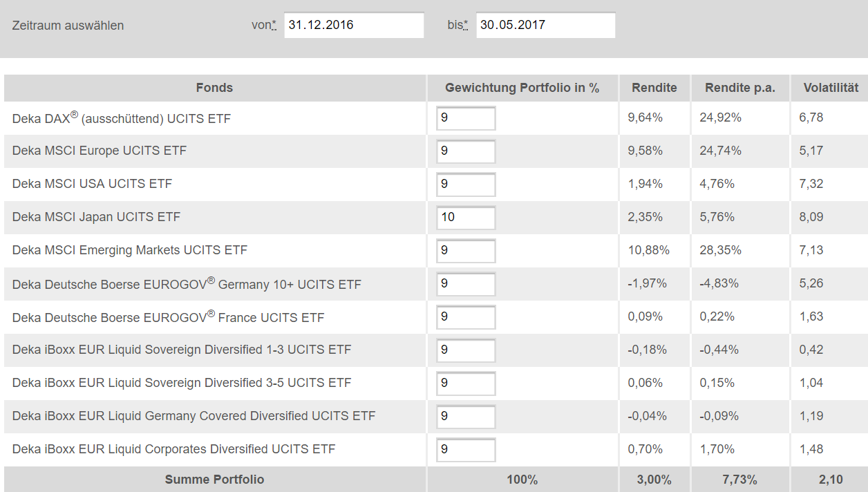Click the 'von' start date field

353,25
